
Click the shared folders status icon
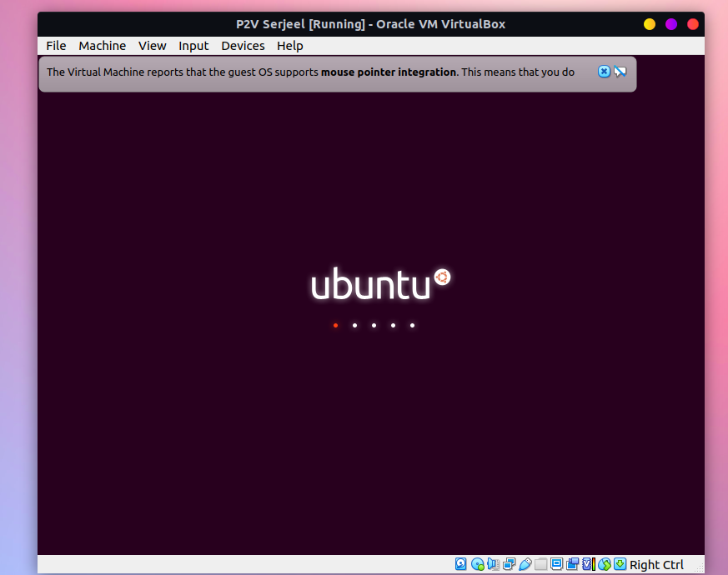point(540,564)
